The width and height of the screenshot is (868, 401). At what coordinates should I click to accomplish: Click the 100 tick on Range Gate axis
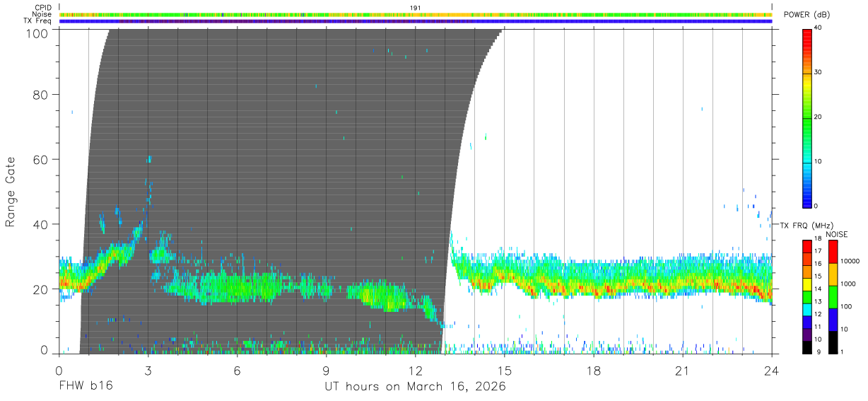coord(37,34)
